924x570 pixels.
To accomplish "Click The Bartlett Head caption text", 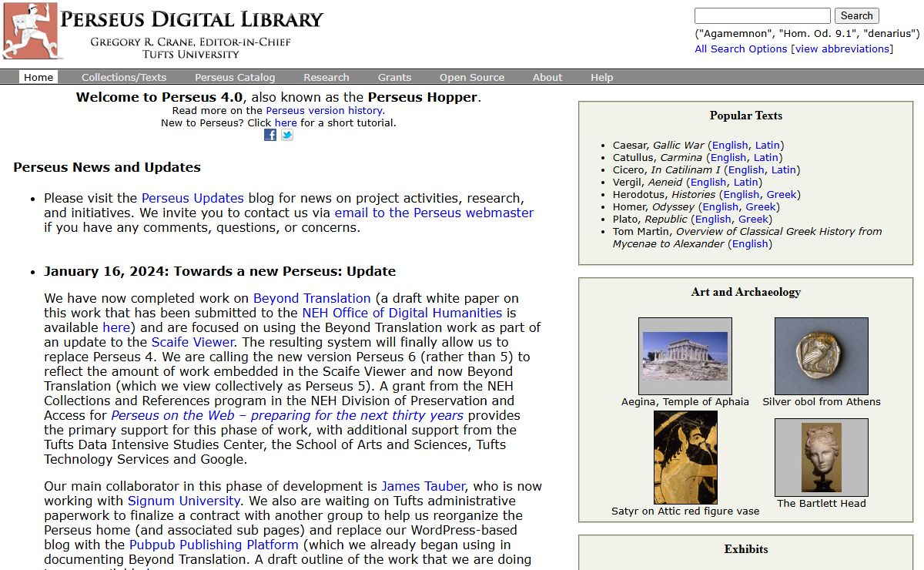I will (x=822, y=503).
